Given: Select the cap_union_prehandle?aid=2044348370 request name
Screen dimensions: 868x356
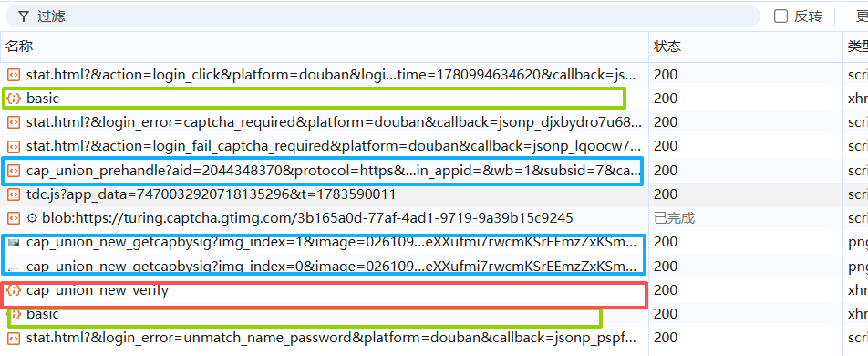Looking at the screenshot, I should coord(335,170).
